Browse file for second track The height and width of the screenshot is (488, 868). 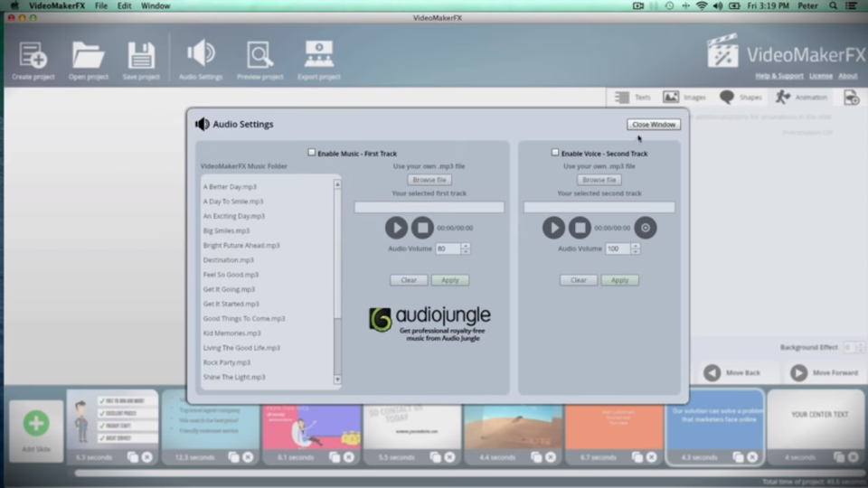(599, 180)
